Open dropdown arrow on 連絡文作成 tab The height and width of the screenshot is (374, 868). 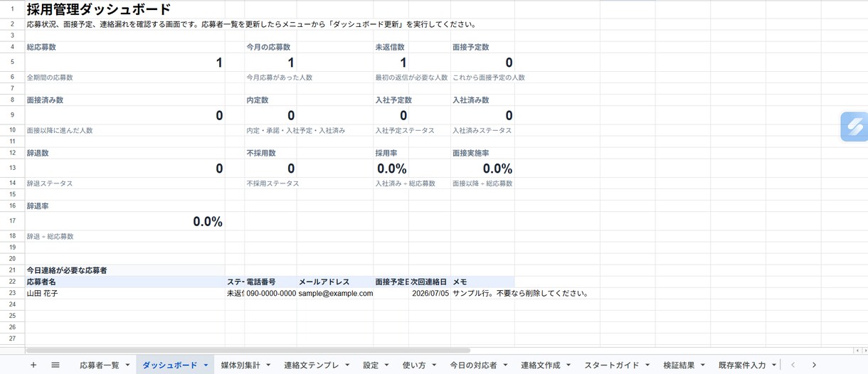coord(569,365)
